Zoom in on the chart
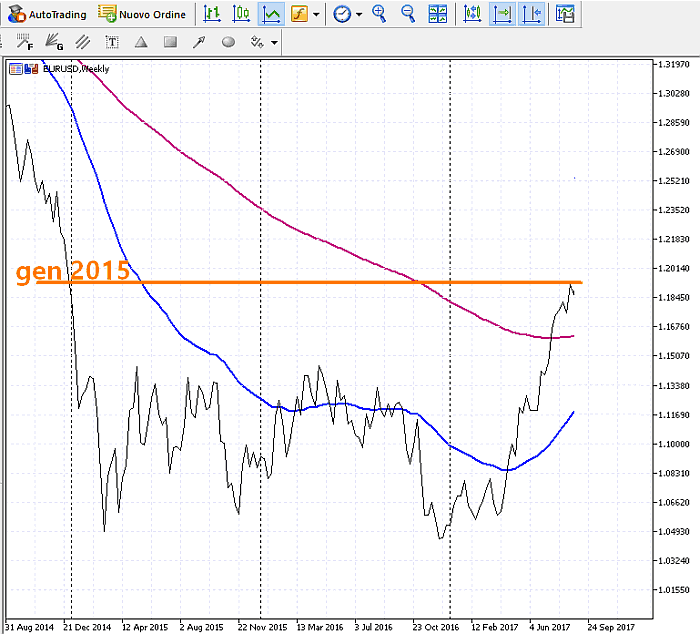The height and width of the screenshot is (634, 700). [x=379, y=14]
